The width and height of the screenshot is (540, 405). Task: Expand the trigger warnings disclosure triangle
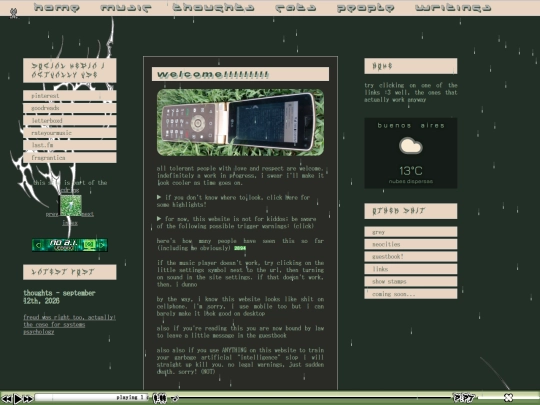(x=159, y=218)
